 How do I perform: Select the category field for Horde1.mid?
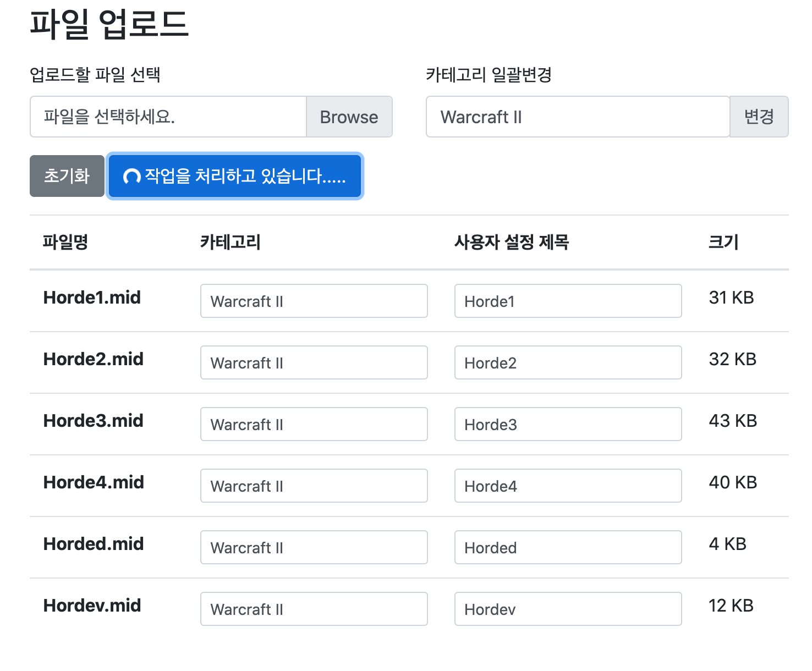[314, 301]
